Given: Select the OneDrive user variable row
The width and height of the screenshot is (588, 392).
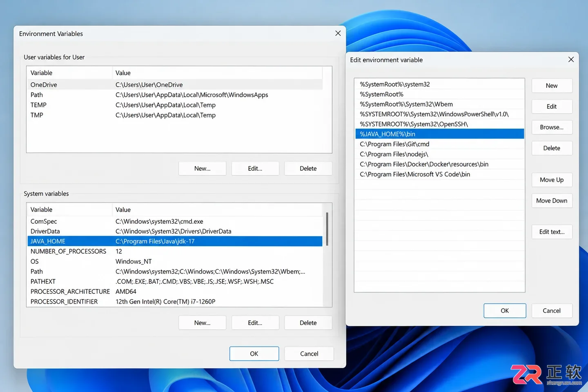Looking at the screenshot, I should [x=175, y=85].
